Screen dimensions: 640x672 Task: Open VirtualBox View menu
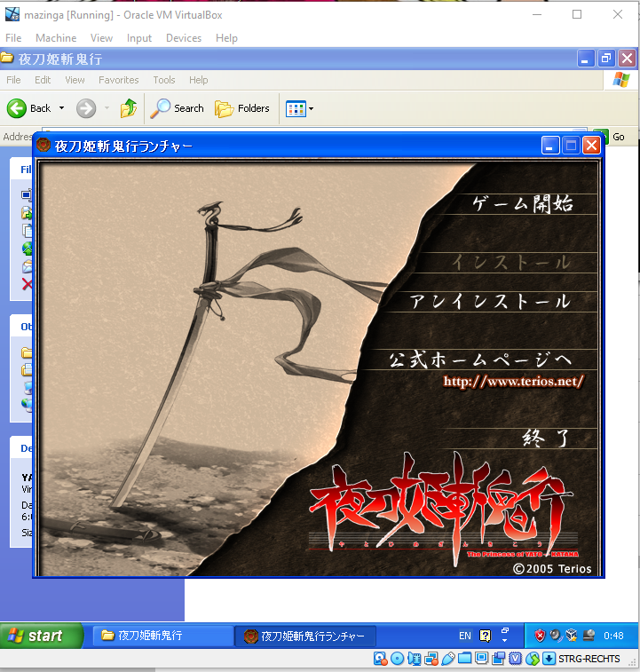tap(101, 38)
